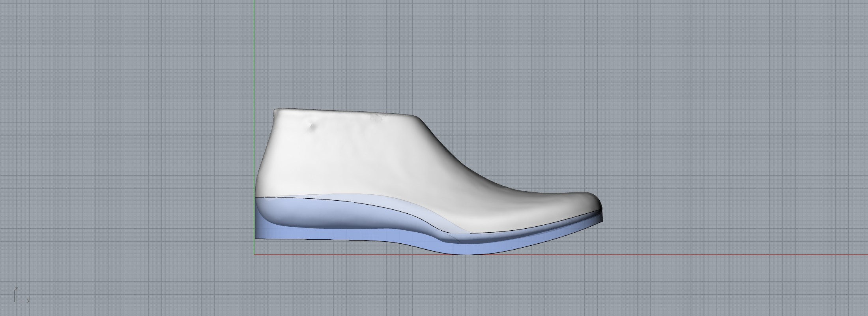Click the origin where green and red axes meet

coord(254,255)
